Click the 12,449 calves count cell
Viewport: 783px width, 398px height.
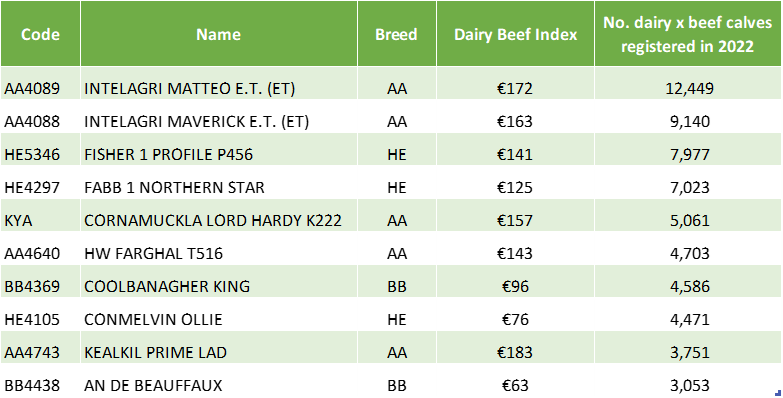(x=688, y=88)
